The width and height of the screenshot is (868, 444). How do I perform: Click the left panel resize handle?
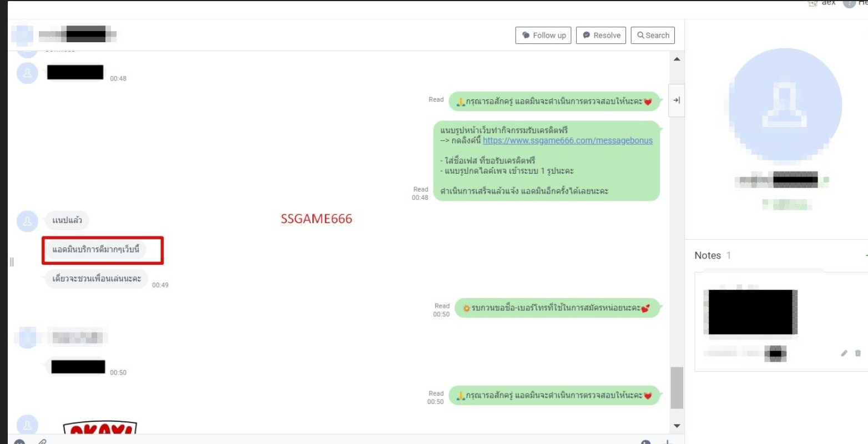pyautogui.click(x=12, y=262)
